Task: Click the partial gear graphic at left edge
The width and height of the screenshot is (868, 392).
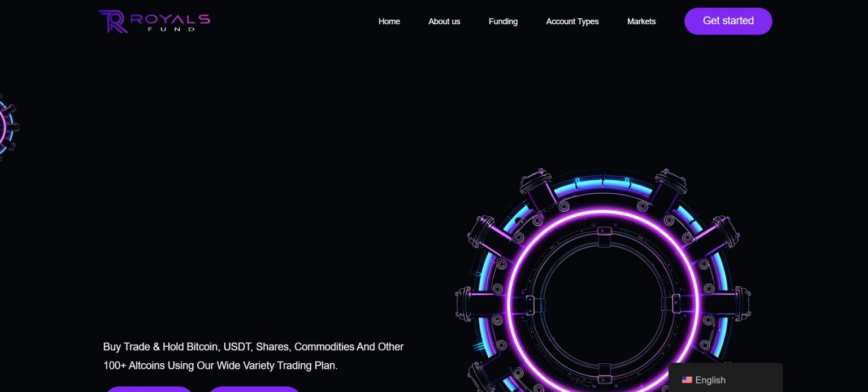Action: pos(7,127)
